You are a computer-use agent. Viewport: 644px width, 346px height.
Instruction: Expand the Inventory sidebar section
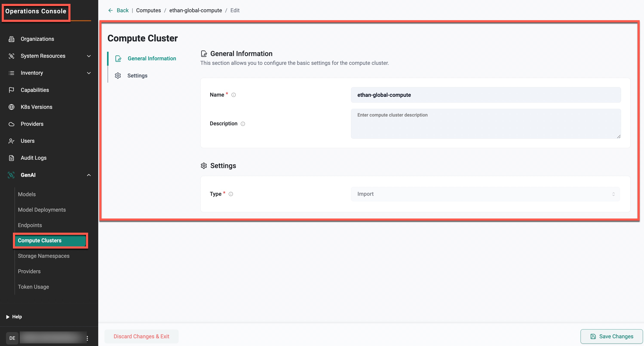click(x=89, y=73)
